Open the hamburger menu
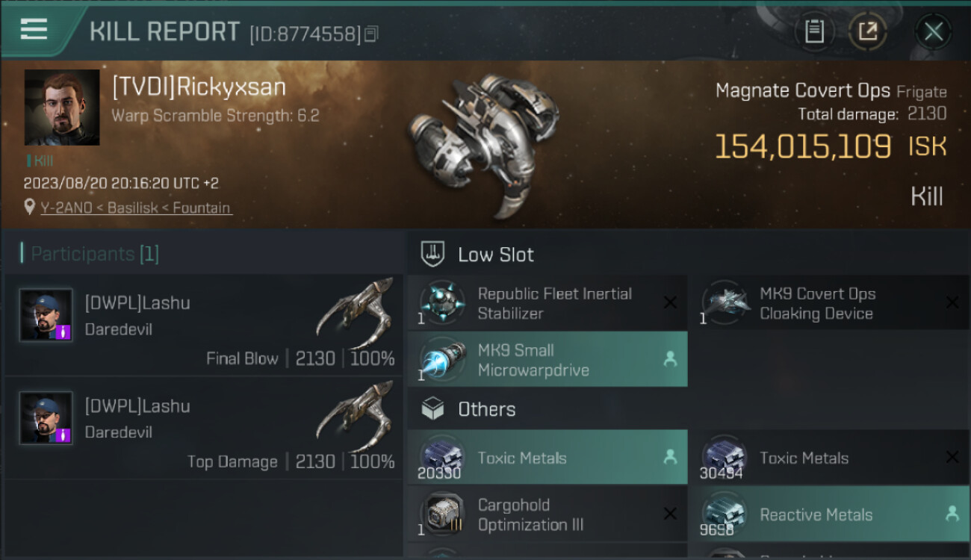Screen dimensions: 971x560 click(34, 29)
